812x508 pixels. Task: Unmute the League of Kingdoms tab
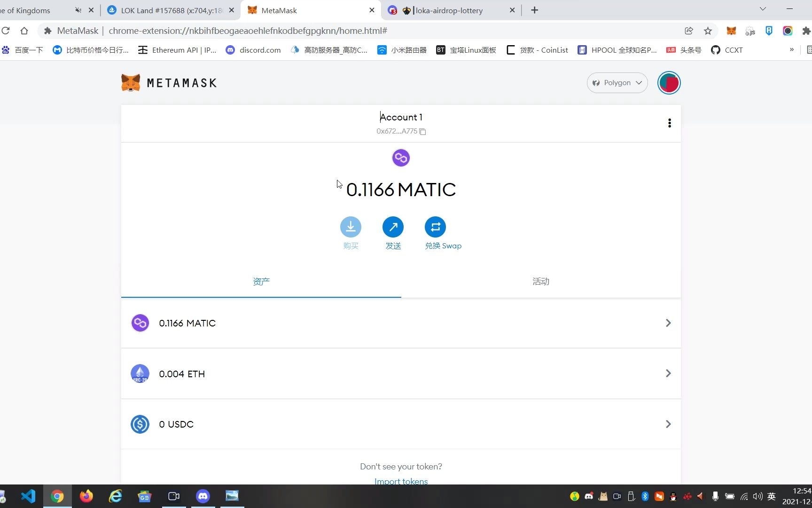[78, 10]
